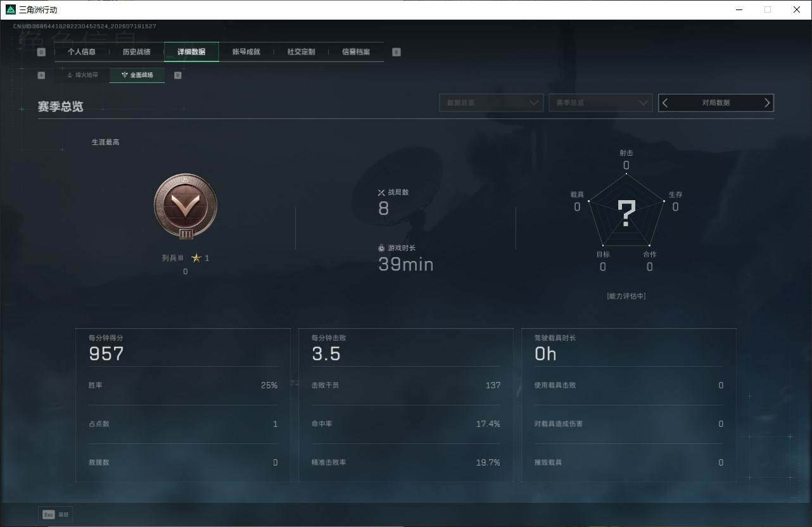
Task: Click the [能力评估中] status text
Action: (626, 296)
